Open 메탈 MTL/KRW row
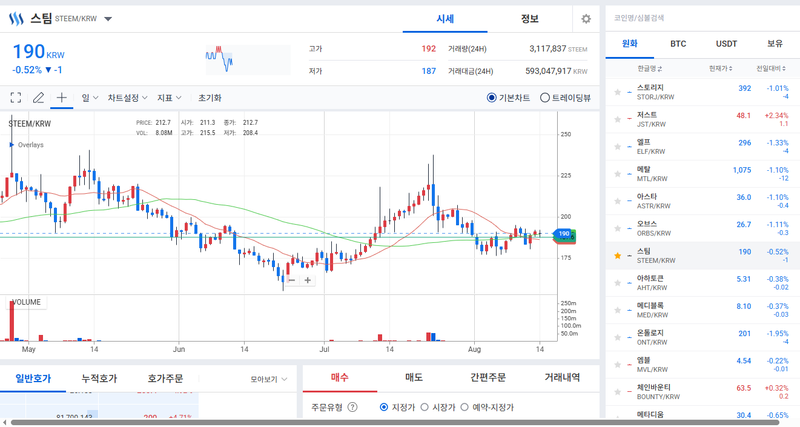 pos(703,174)
